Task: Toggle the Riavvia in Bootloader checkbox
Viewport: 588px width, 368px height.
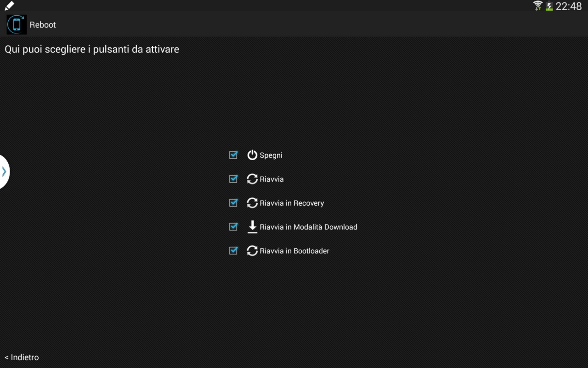Action: click(x=233, y=250)
